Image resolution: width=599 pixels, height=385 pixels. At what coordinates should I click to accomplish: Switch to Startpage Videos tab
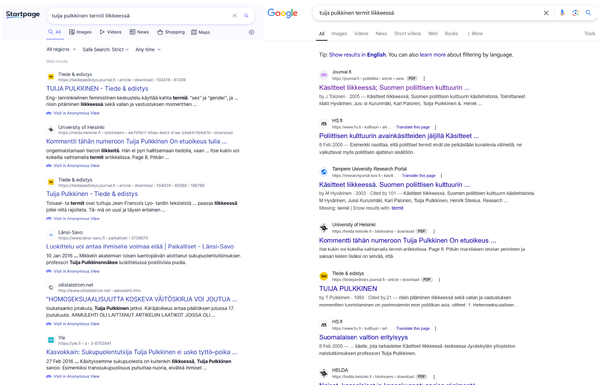click(110, 32)
